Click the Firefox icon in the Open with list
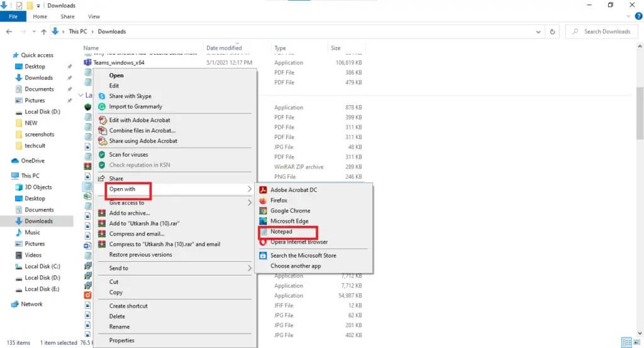The width and height of the screenshot is (644, 348). pyautogui.click(x=263, y=201)
